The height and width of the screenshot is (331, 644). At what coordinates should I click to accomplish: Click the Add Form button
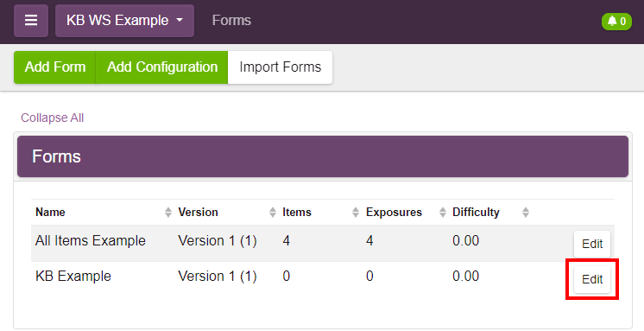point(54,67)
